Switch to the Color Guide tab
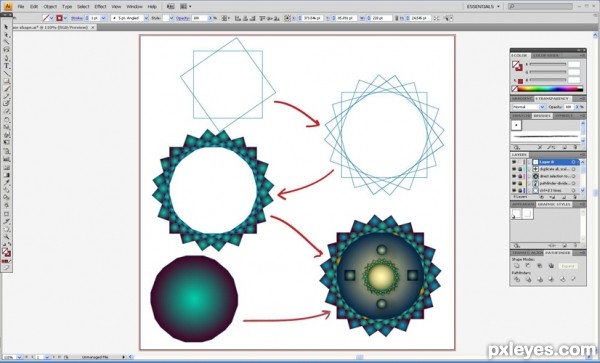 pyautogui.click(x=546, y=55)
